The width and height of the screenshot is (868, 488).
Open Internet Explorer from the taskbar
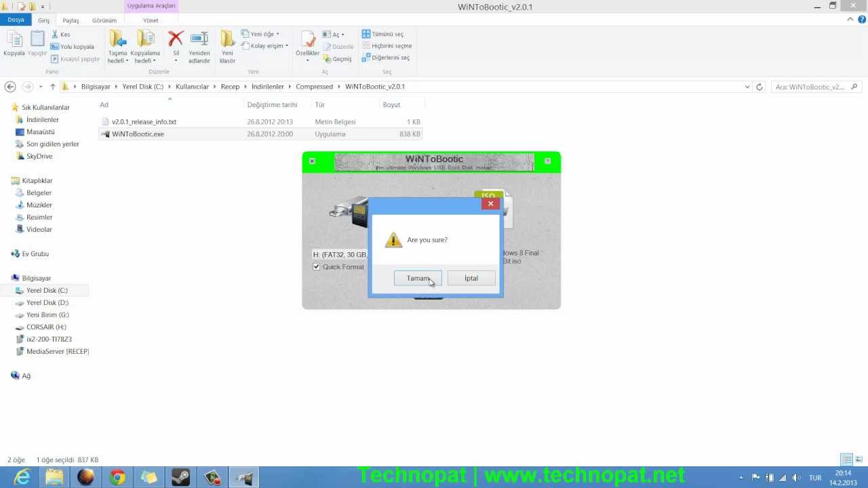22,477
